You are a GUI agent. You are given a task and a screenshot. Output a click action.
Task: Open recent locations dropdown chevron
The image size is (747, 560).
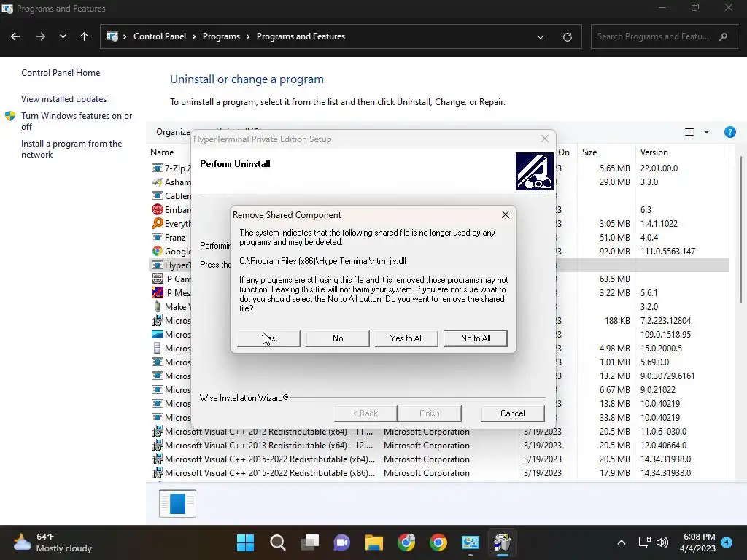point(63,36)
